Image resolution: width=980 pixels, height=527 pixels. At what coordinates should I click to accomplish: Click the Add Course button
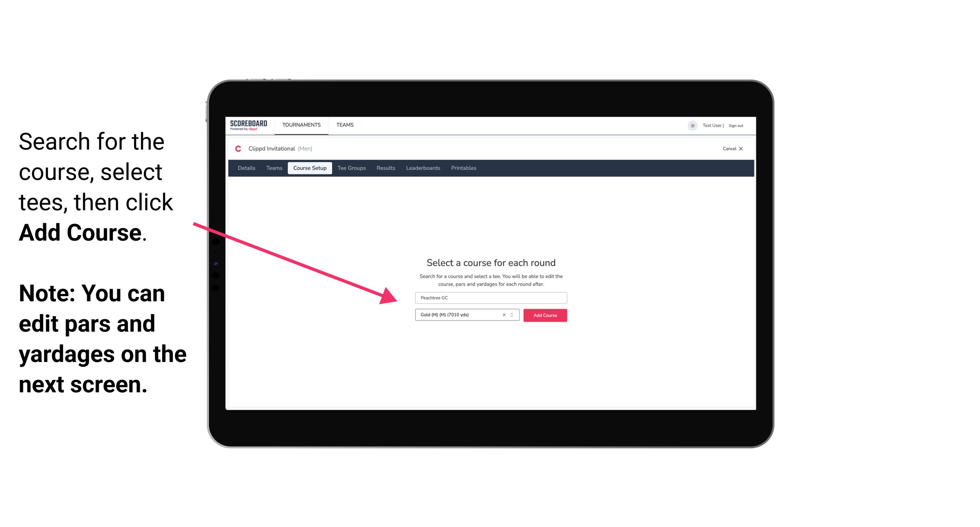click(545, 315)
